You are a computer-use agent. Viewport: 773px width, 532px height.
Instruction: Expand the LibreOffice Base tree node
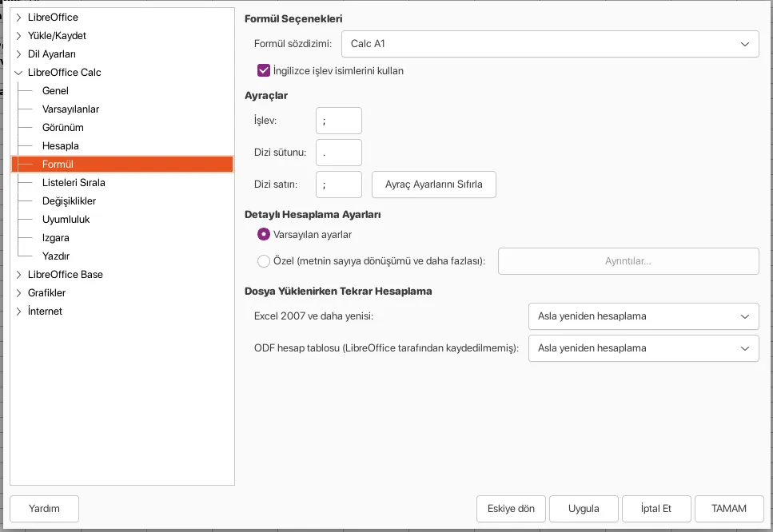pyautogui.click(x=19, y=275)
